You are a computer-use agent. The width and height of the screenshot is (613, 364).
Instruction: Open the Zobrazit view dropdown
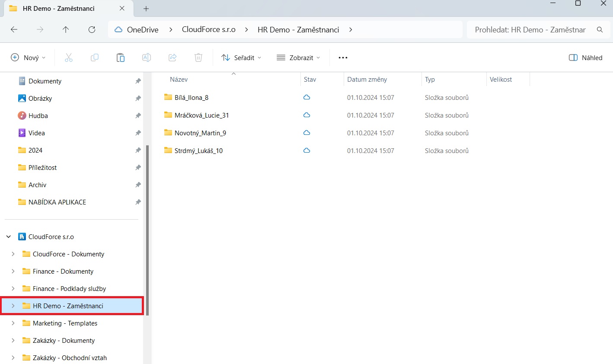(x=298, y=57)
